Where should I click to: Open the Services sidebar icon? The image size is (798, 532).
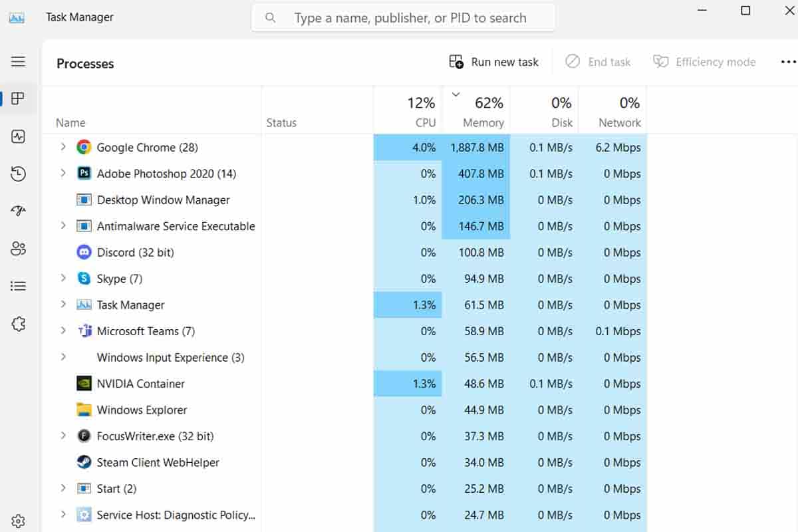click(x=18, y=324)
